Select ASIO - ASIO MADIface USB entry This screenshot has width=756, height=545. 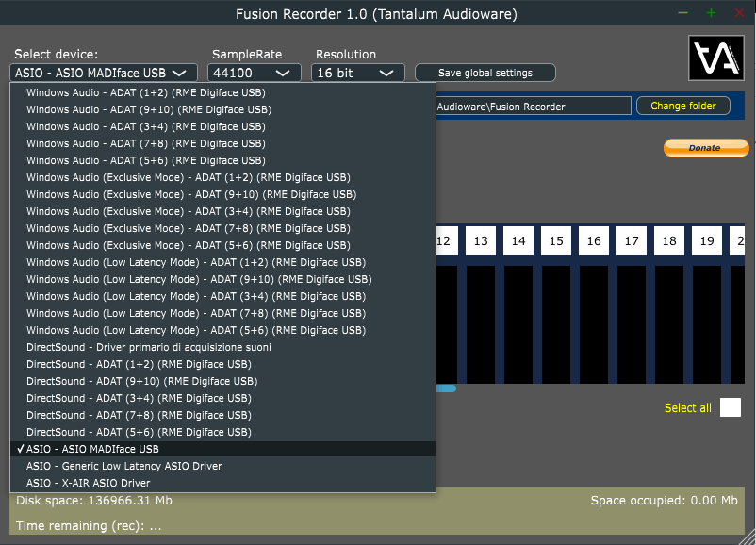click(x=222, y=449)
